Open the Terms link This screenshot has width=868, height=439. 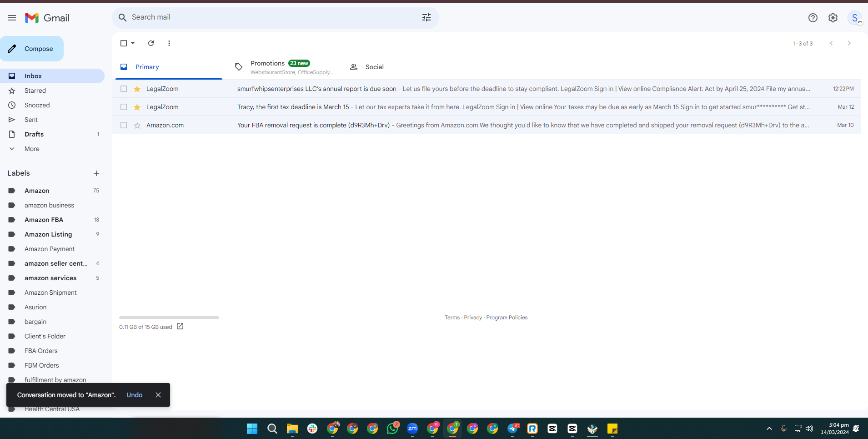[452, 318]
